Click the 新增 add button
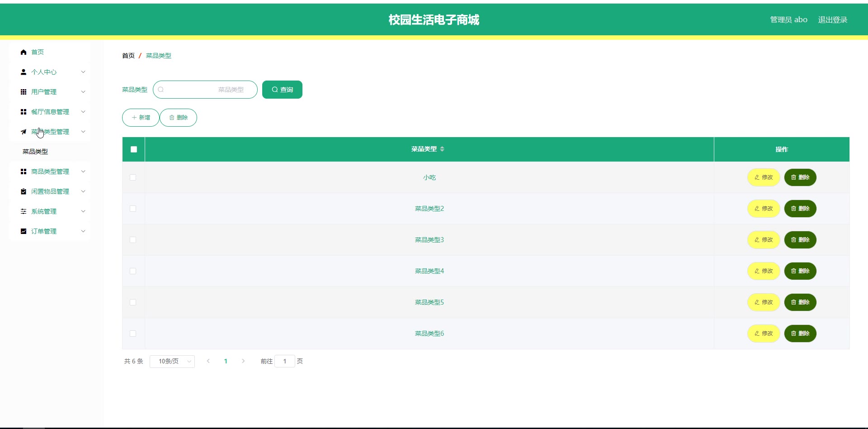This screenshot has height=429, width=868. [x=141, y=118]
